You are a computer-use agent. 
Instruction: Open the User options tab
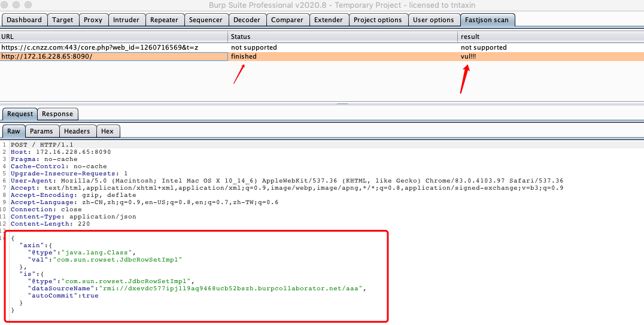433,20
